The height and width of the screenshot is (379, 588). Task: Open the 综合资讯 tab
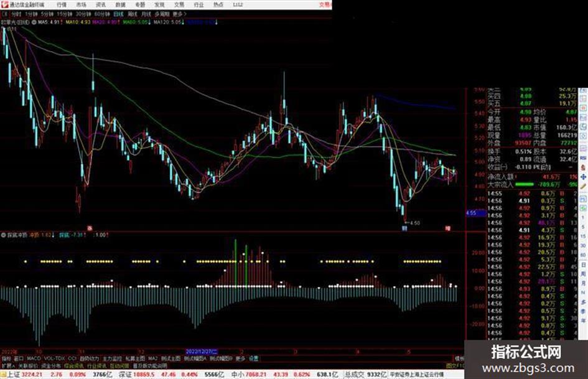tap(73, 365)
